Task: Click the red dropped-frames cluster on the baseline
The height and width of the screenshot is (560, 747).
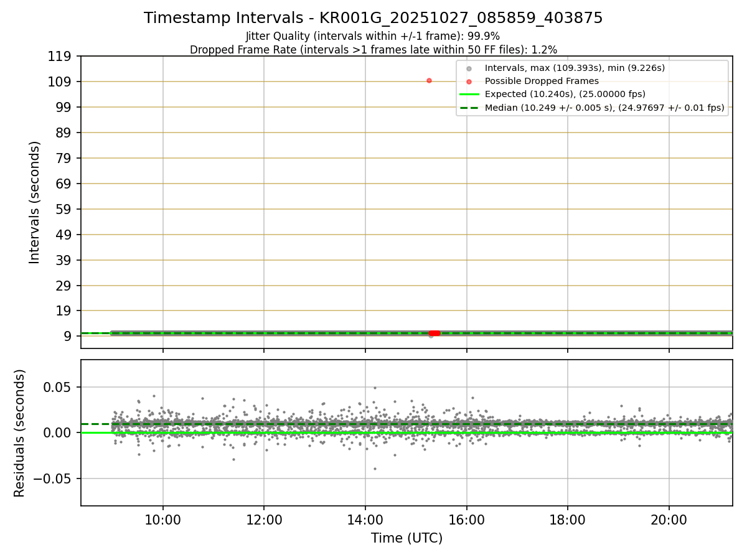Action: pyautogui.click(x=435, y=333)
